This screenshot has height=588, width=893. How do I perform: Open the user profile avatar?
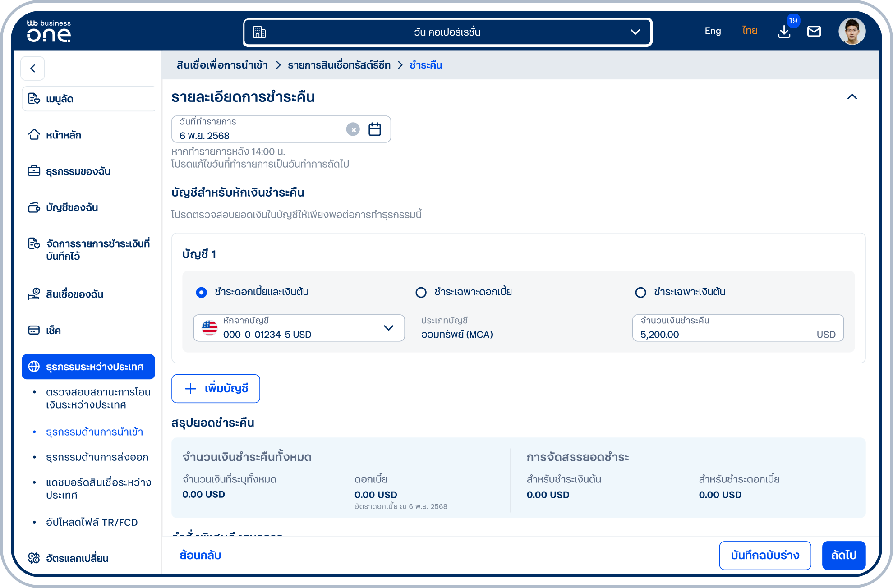tap(852, 31)
